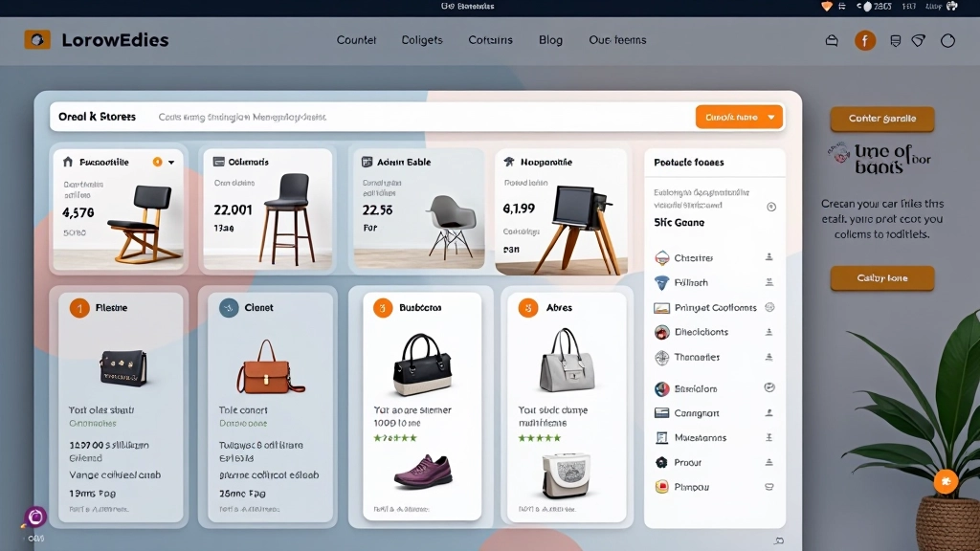Click the blue badge beside Clenet
Viewport: 980px width, 551px height.
(229, 308)
